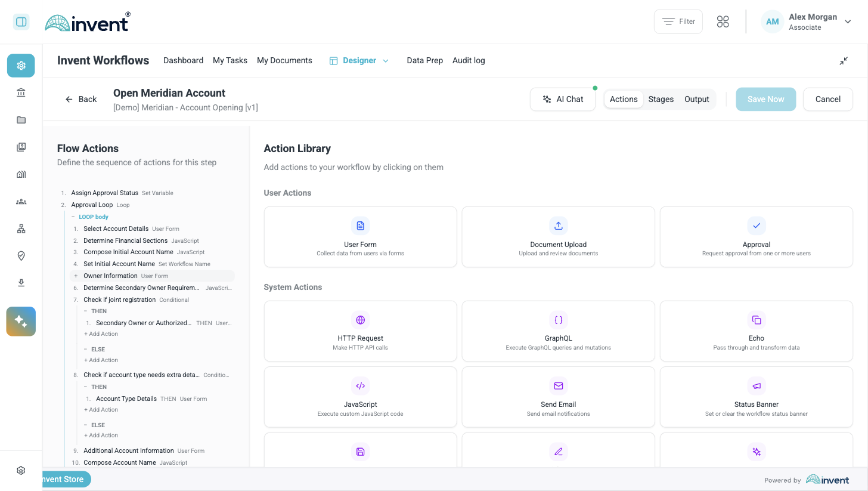Image resolution: width=868 pixels, height=491 pixels.
Task: Click the Save Now button
Action: (766, 100)
